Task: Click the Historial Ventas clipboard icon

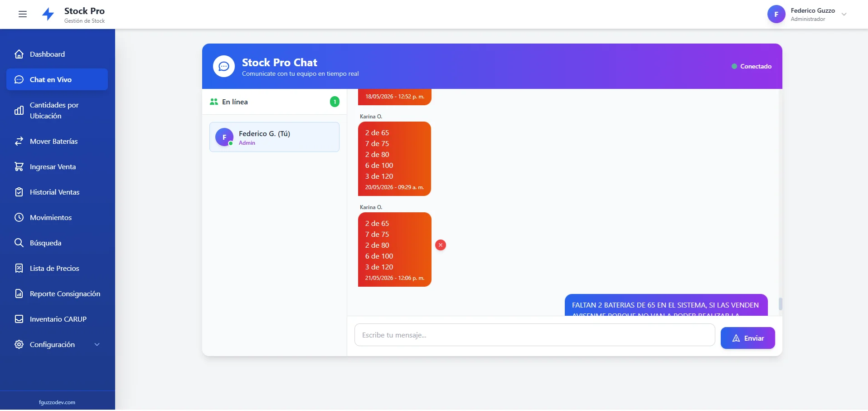Action: tap(19, 192)
